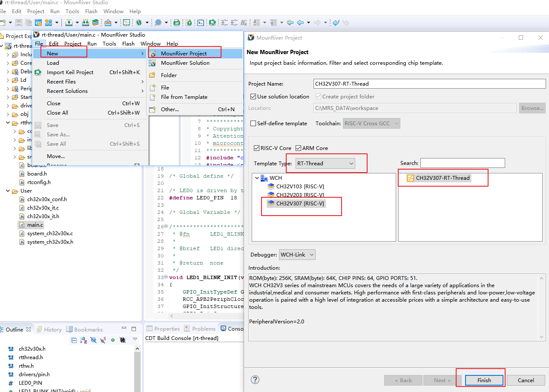Switch to the History tab
Viewport: 549px width, 392px height.
(x=49, y=329)
